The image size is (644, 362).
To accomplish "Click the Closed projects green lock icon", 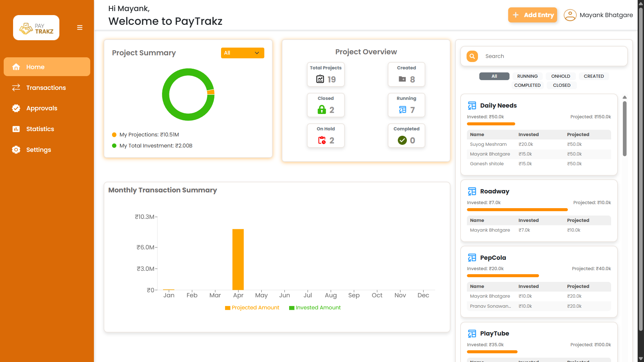I will coord(322,110).
